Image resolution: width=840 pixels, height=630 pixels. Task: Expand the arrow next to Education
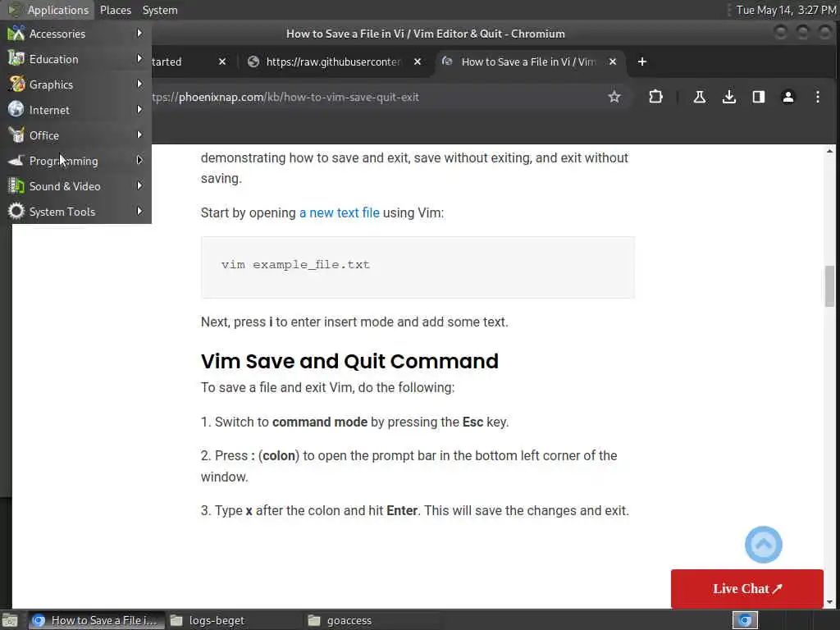(x=139, y=58)
